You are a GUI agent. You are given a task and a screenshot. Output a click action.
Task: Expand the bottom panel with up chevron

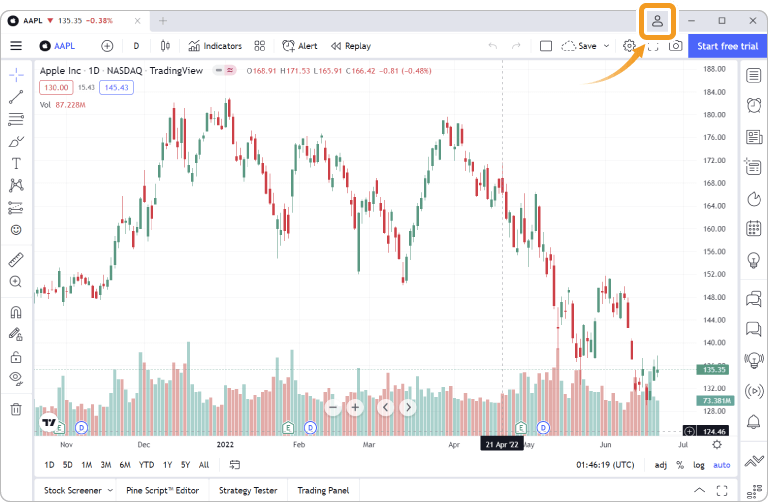pos(699,490)
